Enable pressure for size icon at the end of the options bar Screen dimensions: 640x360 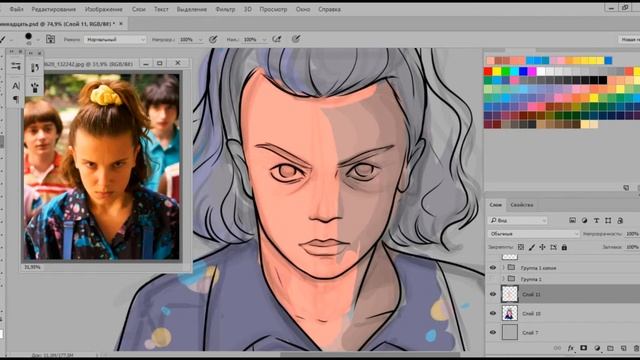coord(296,39)
